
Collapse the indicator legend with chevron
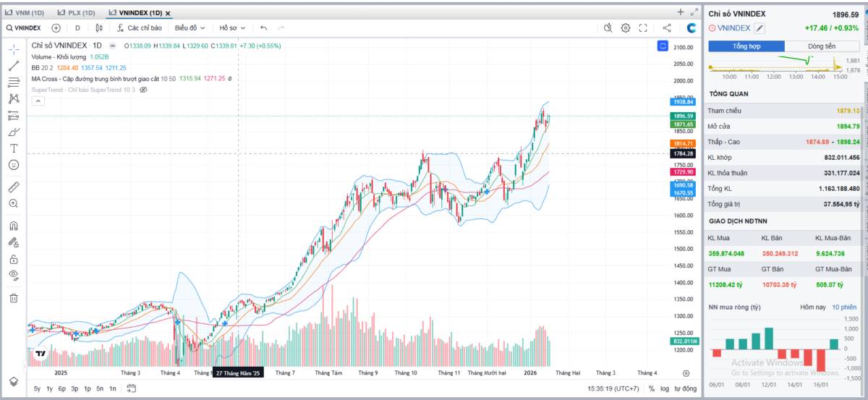coord(38,101)
